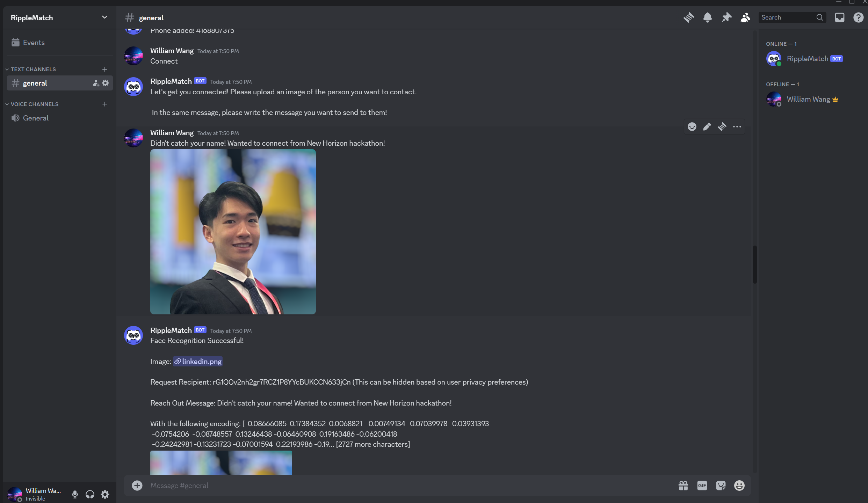Click the edit message pencil icon
The height and width of the screenshot is (503, 868).
click(x=707, y=127)
